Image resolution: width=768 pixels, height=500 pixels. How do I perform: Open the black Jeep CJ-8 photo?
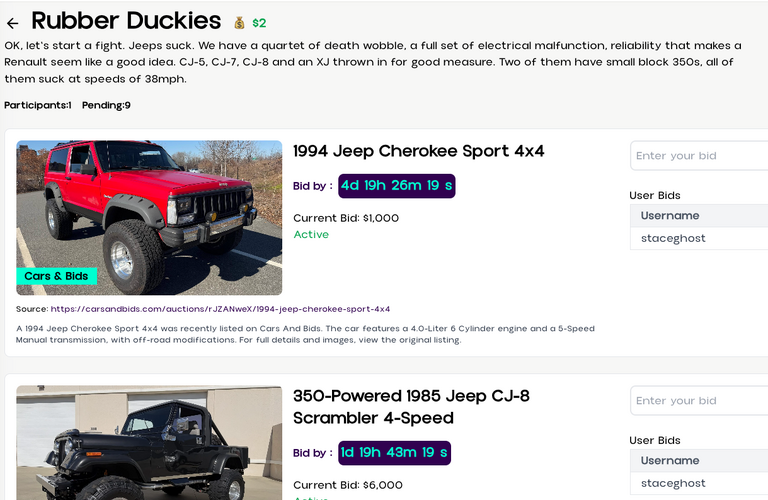149,445
